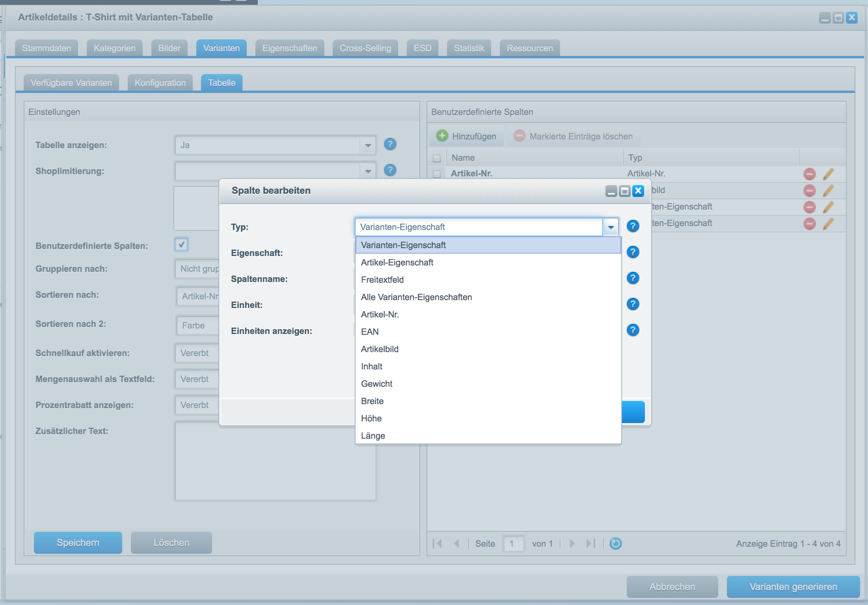Refresh the custom columns list
The width and height of the screenshot is (868, 605).
pos(615,544)
